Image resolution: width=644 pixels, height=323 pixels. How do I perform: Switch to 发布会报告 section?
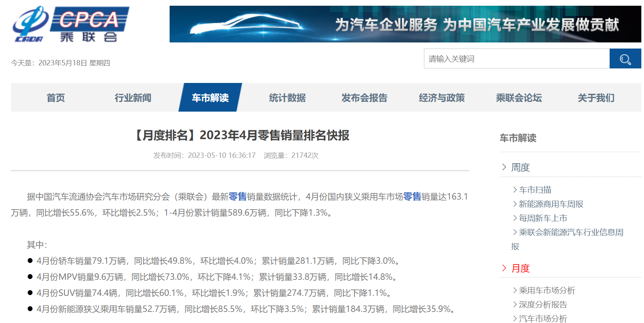click(x=364, y=98)
